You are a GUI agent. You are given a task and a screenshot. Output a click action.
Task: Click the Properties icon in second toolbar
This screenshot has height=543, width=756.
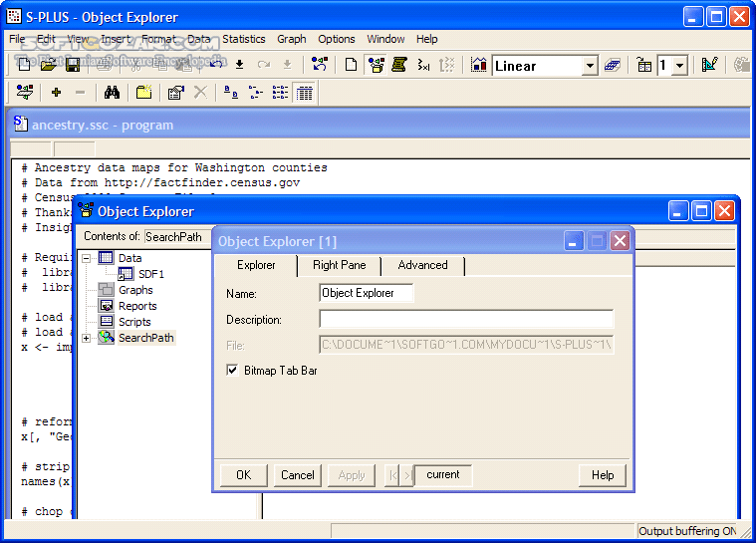click(x=175, y=93)
